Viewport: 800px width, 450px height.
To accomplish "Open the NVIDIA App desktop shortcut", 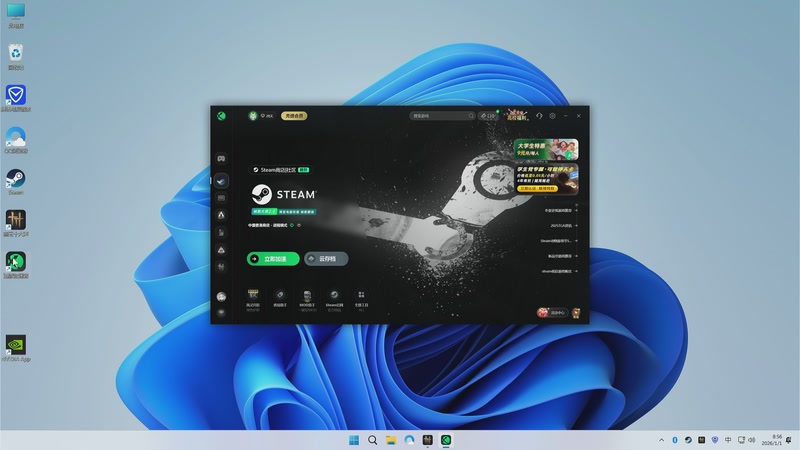I will 16,348.
